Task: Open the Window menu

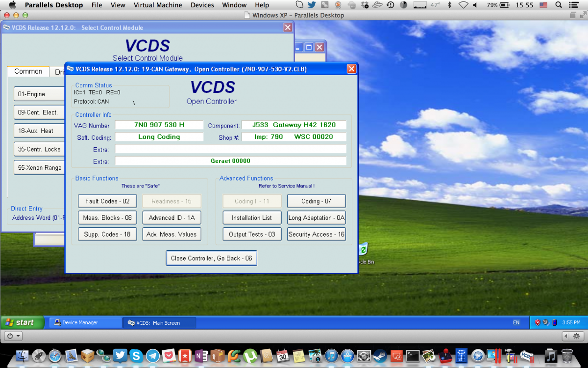Action: point(234,5)
